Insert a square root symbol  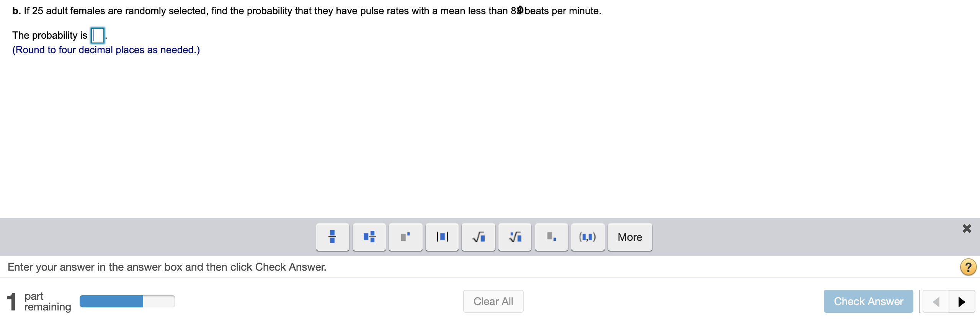click(x=478, y=237)
